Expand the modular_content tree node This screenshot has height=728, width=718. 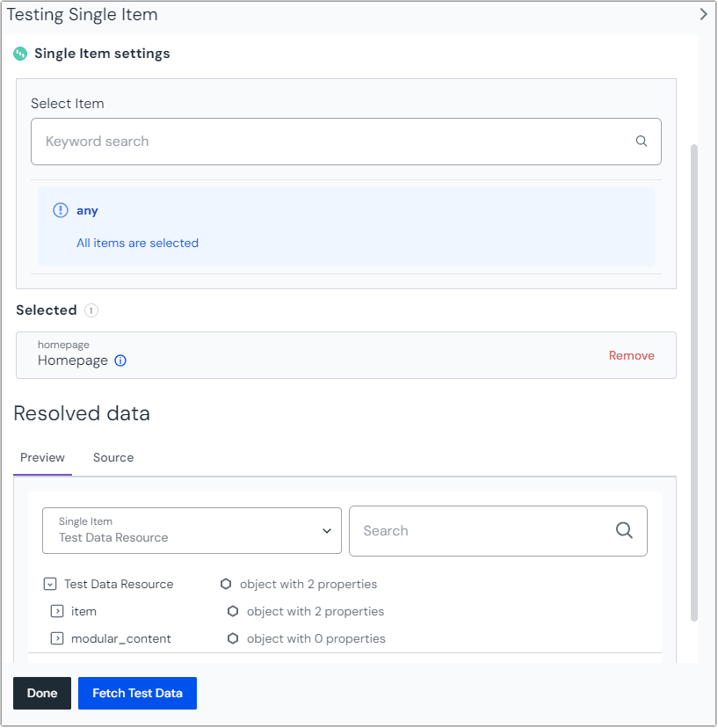pos(57,638)
